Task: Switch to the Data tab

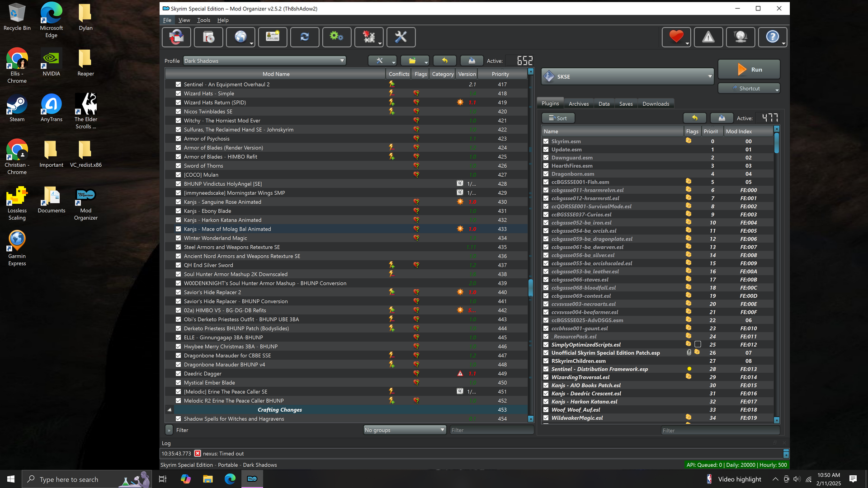Action: [604, 103]
